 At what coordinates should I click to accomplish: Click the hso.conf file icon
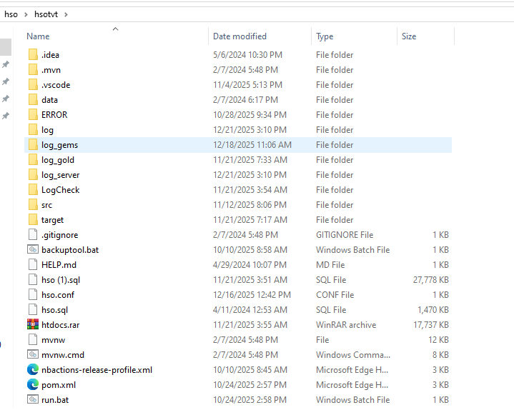[x=33, y=295]
